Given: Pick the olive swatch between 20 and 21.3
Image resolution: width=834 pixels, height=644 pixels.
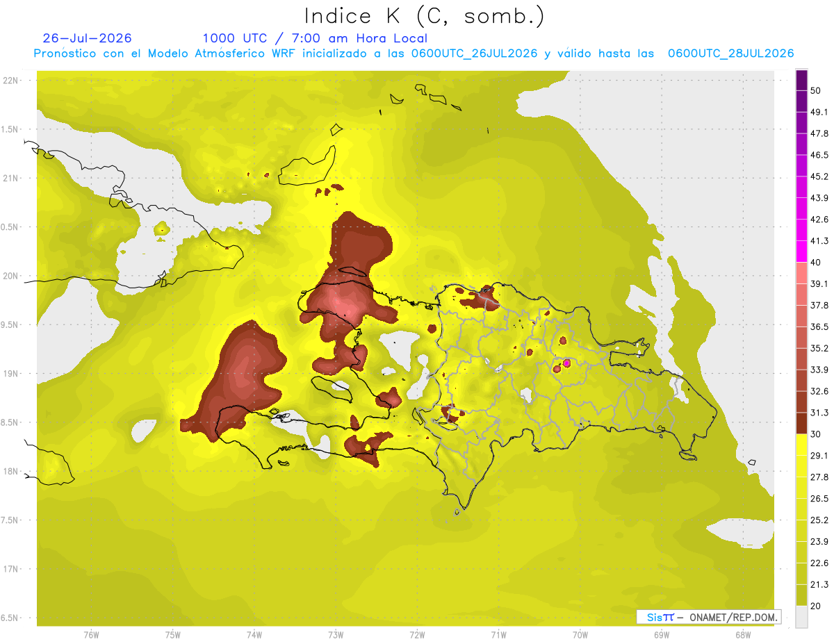Looking at the screenshot, I should (x=801, y=595).
